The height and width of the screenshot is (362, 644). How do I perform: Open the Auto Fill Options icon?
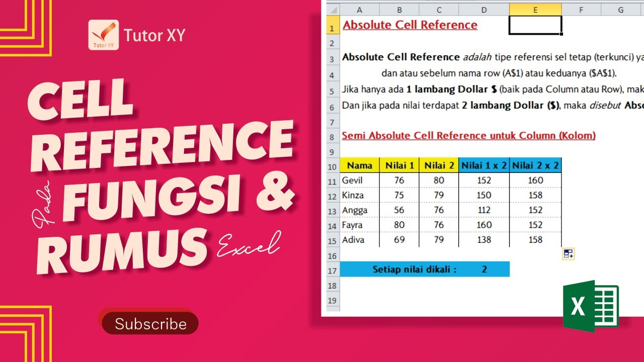pos(569,254)
